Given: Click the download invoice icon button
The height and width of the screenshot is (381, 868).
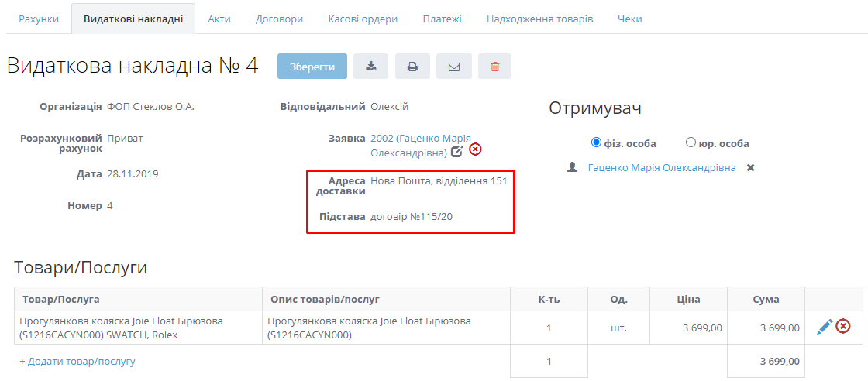Looking at the screenshot, I should pos(370,67).
